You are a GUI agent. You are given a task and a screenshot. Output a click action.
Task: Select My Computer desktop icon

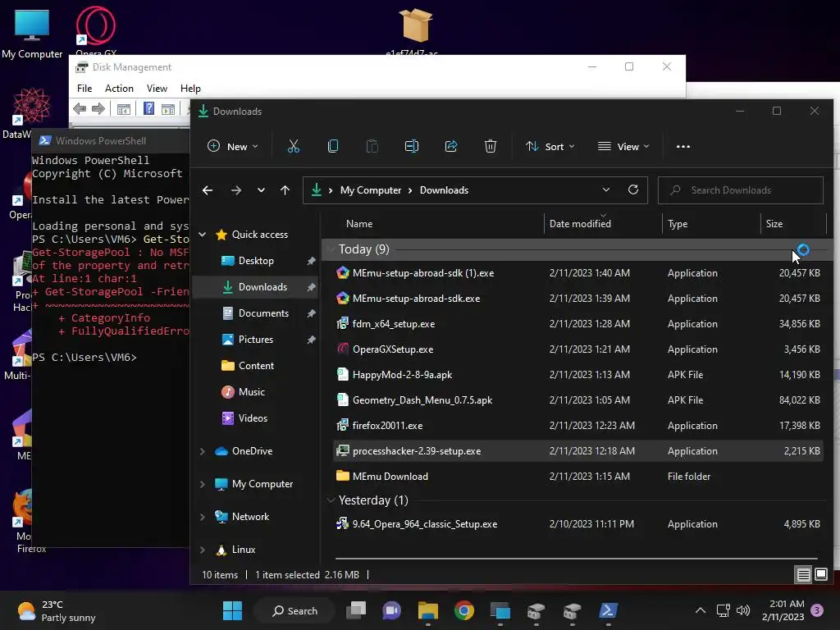32,33
